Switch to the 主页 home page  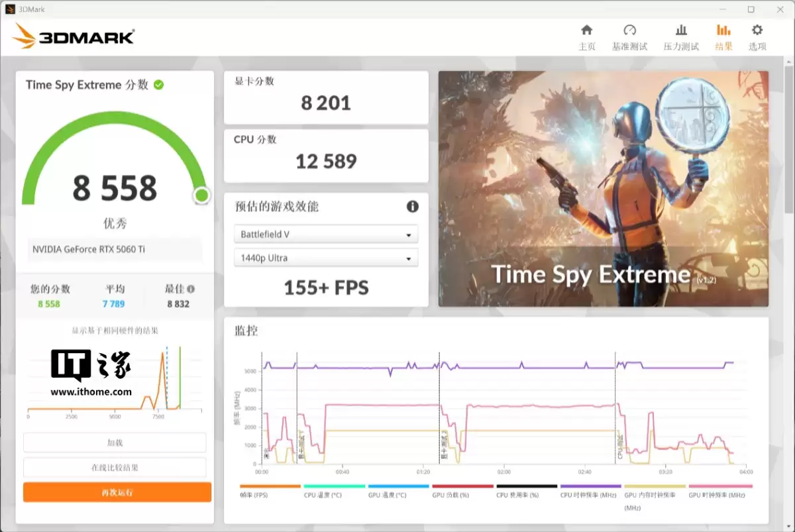click(x=586, y=30)
